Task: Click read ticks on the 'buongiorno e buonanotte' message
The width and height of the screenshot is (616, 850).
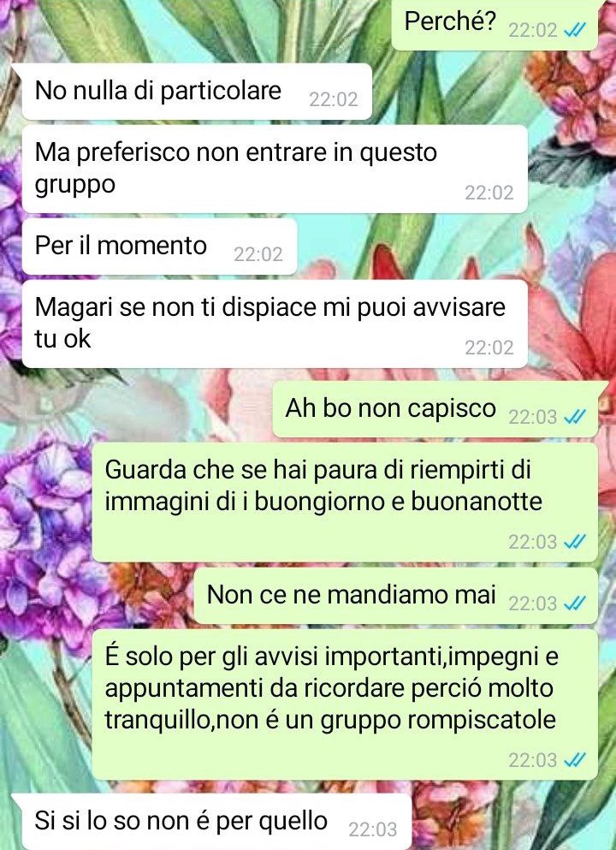Action: point(574,541)
